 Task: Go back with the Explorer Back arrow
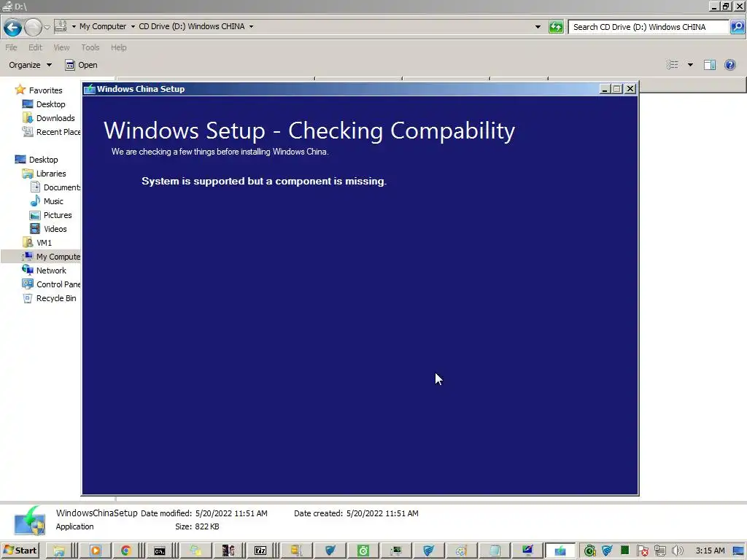coord(13,27)
